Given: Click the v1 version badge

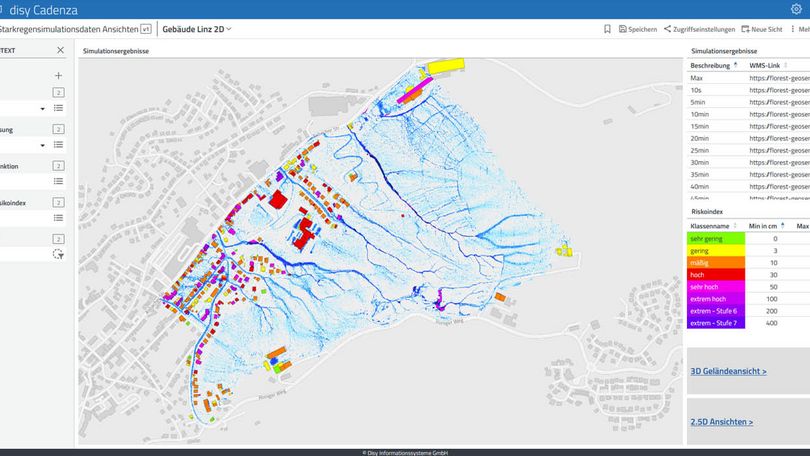Looking at the screenshot, I should click(146, 29).
